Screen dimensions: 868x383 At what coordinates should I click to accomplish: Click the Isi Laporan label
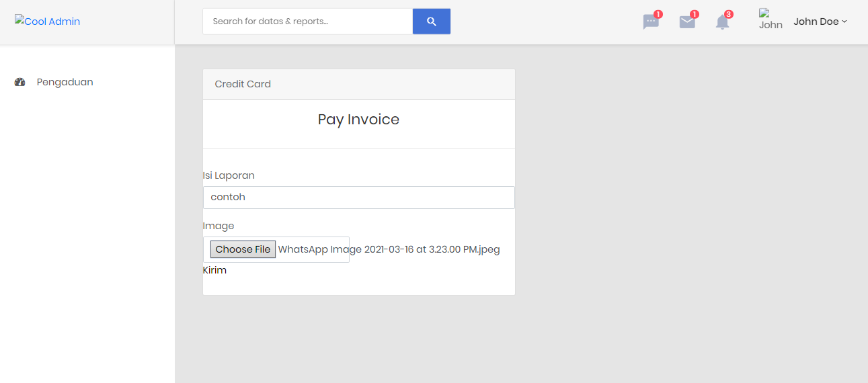(229, 175)
